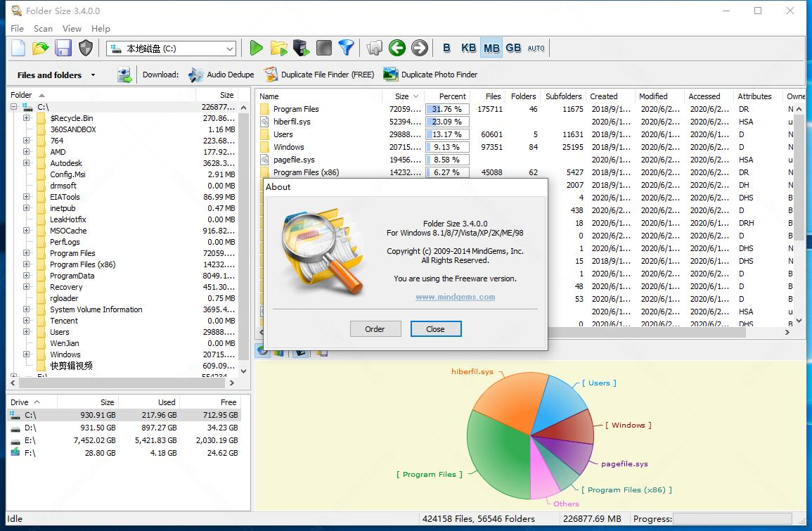
Task: Click the scan folder icon
Action: click(278, 49)
